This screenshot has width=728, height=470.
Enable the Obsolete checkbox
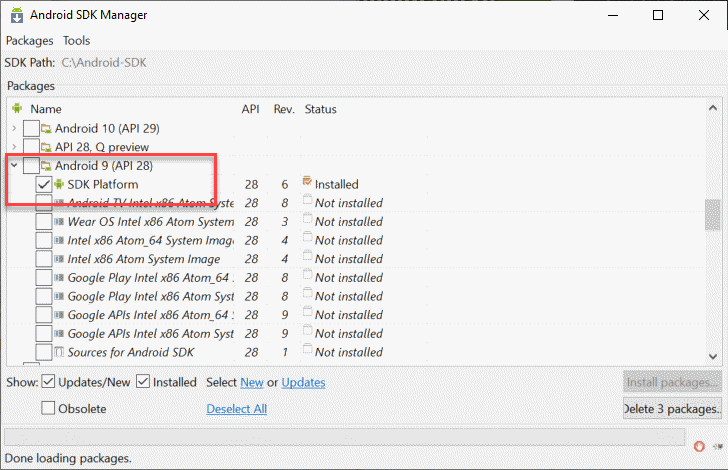[49, 408]
